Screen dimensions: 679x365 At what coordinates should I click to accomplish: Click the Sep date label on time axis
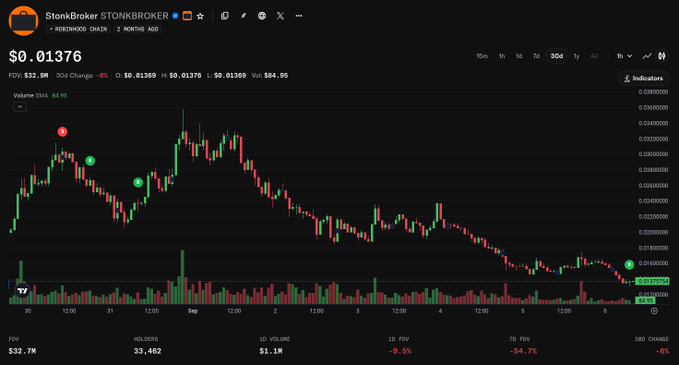click(x=193, y=311)
